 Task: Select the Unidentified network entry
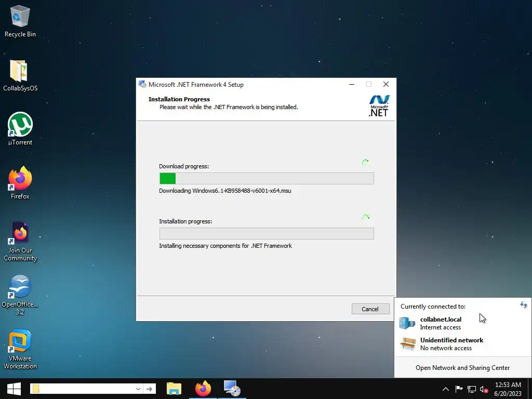click(x=463, y=344)
